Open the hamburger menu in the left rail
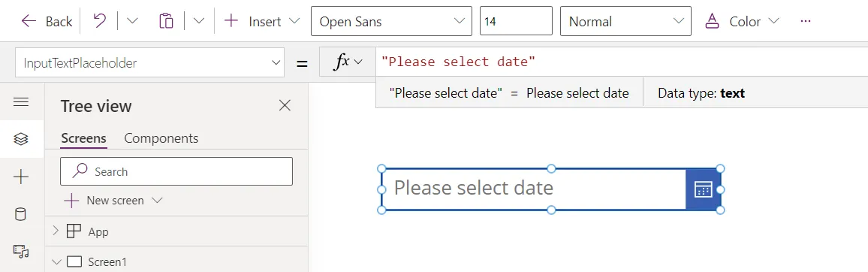 click(21, 102)
